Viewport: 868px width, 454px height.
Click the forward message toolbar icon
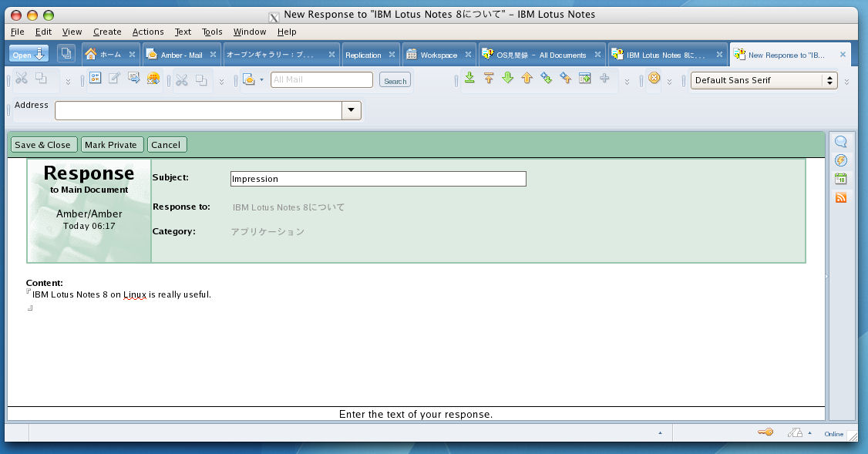(x=134, y=78)
